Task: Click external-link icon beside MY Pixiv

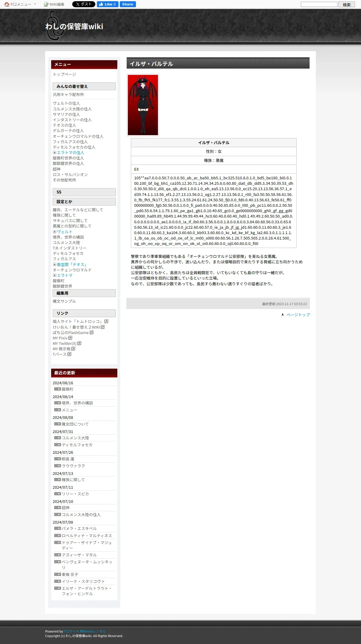Action: [70, 338]
